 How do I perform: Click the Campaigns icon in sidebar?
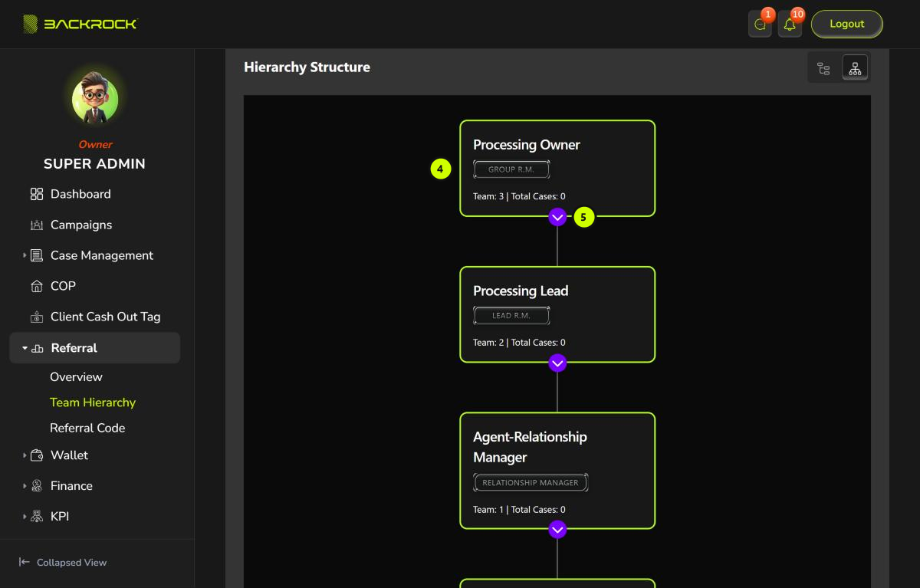point(37,225)
